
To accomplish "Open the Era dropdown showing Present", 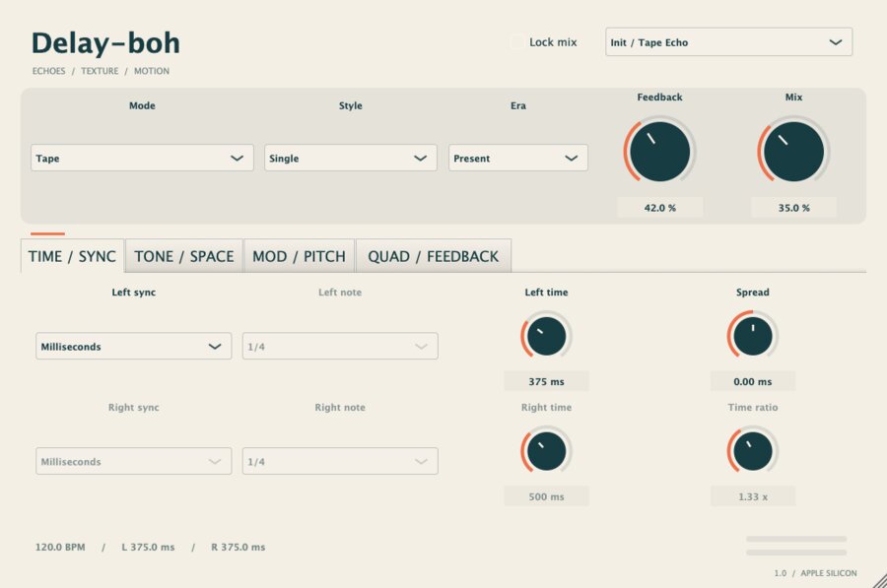I will [518, 158].
